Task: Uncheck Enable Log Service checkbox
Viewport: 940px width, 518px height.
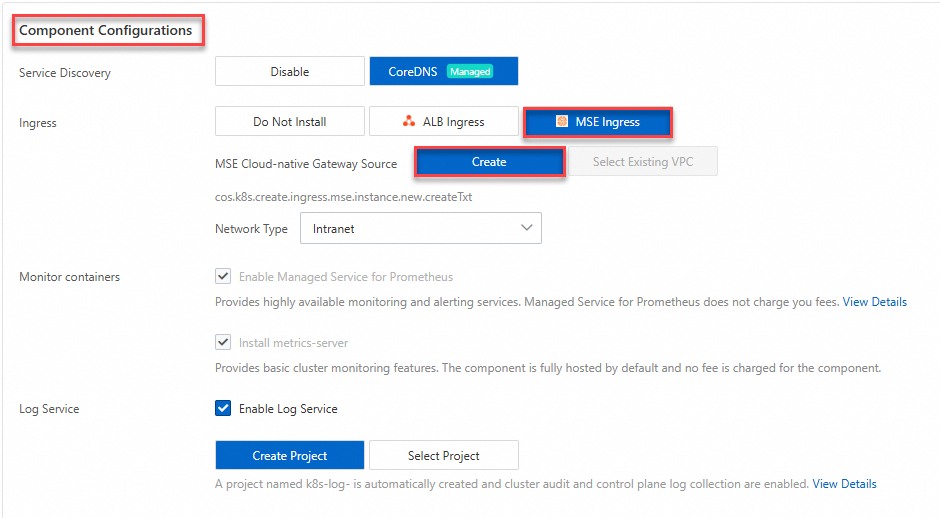Action: [223, 408]
